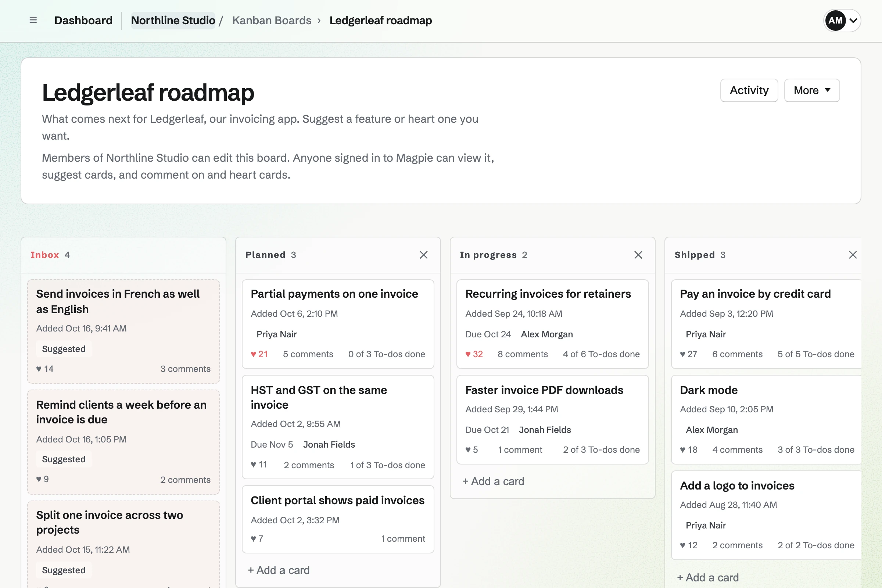The width and height of the screenshot is (882, 588).
Task: Close the Planned column
Action: (423, 255)
